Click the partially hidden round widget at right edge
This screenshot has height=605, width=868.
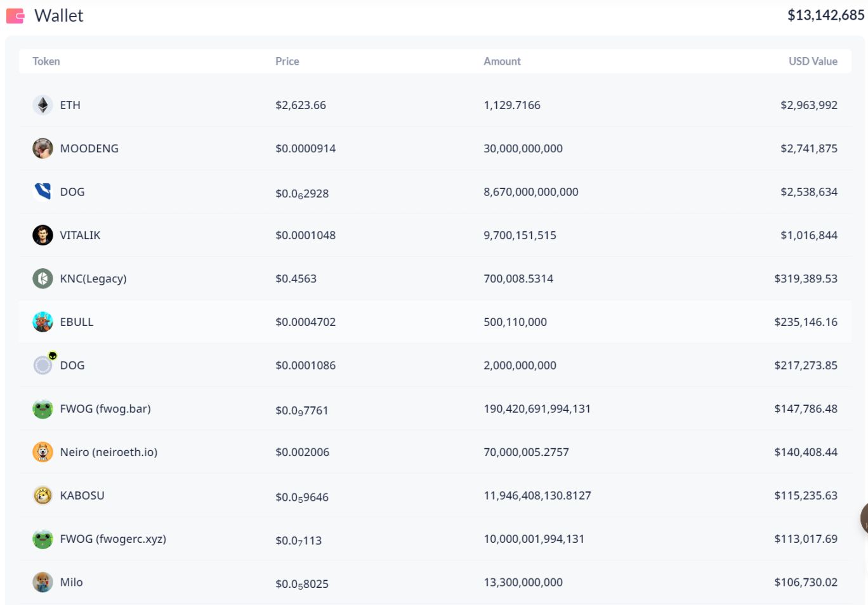pos(864,518)
